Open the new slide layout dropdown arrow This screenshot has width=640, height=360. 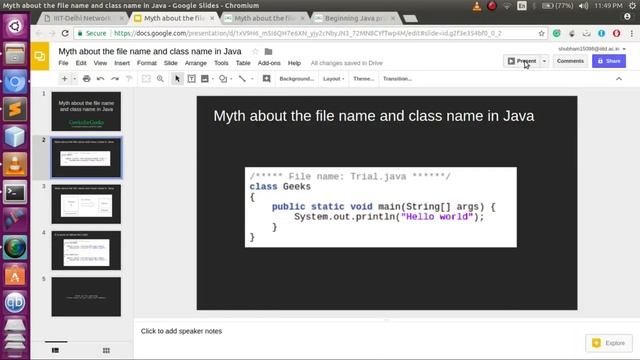tap(74, 79)
